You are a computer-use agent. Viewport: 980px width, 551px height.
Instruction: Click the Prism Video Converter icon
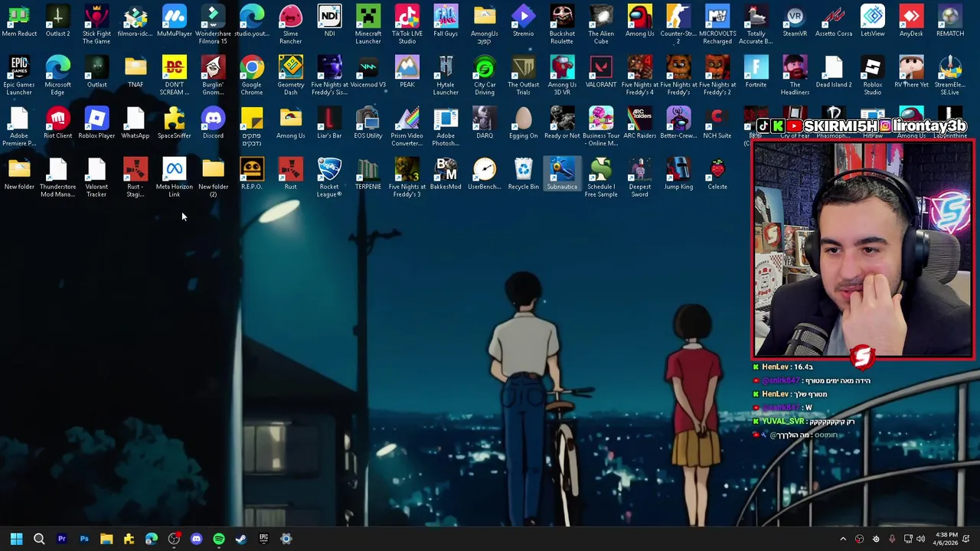pyautogui.click(x=407, y=126)
